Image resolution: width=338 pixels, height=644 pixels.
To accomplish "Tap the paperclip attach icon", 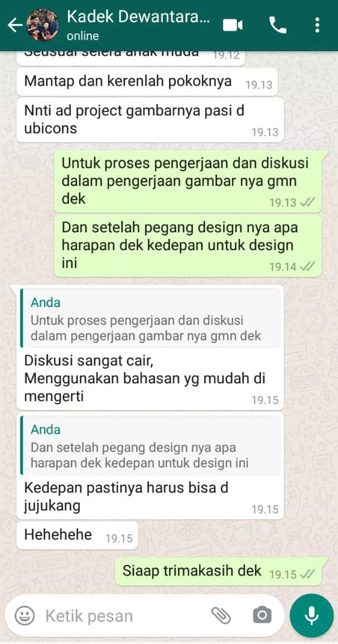I will (221, 615).
